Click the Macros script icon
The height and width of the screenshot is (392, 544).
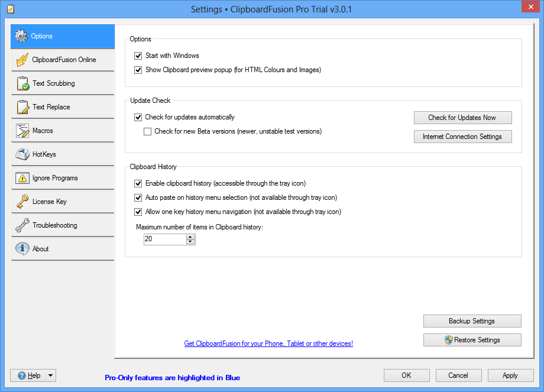pyautogui.click(x=22, y=131)
